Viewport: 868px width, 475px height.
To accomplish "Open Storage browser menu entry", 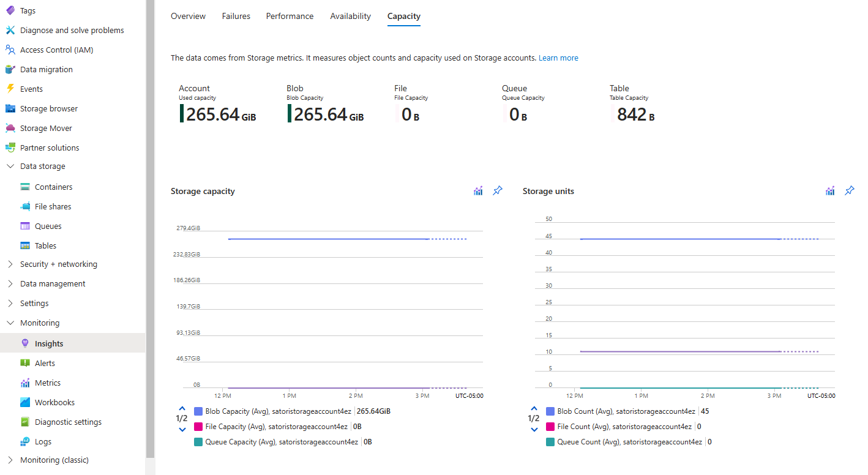I will (49, 108).
